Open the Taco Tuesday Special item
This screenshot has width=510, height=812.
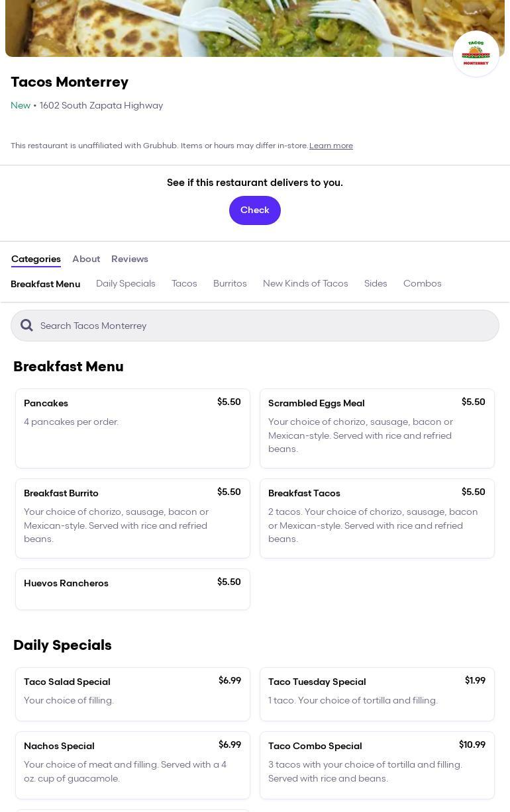pos(377,693)
